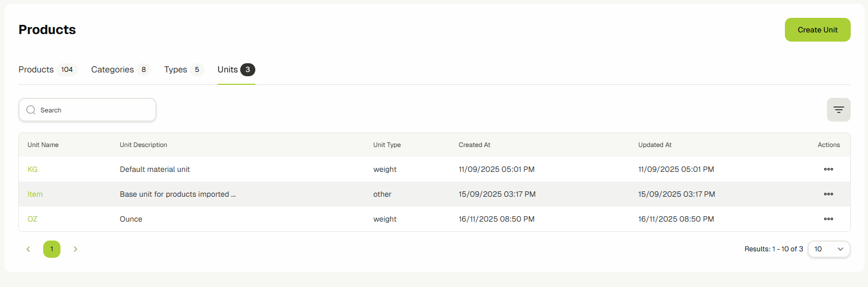Open the Item unit link
The image size is (868, 287).
[35, 194]
